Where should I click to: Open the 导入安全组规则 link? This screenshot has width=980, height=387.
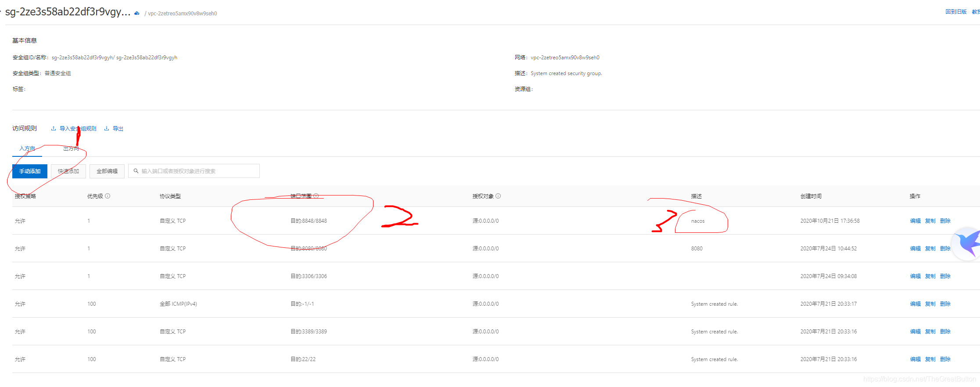pyautogui.click(x=78, y=129)
